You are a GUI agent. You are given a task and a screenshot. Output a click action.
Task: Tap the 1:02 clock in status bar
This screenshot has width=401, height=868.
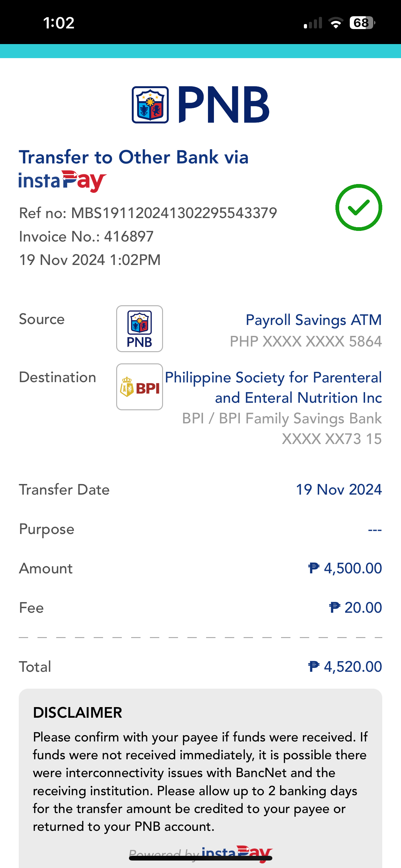point(59,23)
